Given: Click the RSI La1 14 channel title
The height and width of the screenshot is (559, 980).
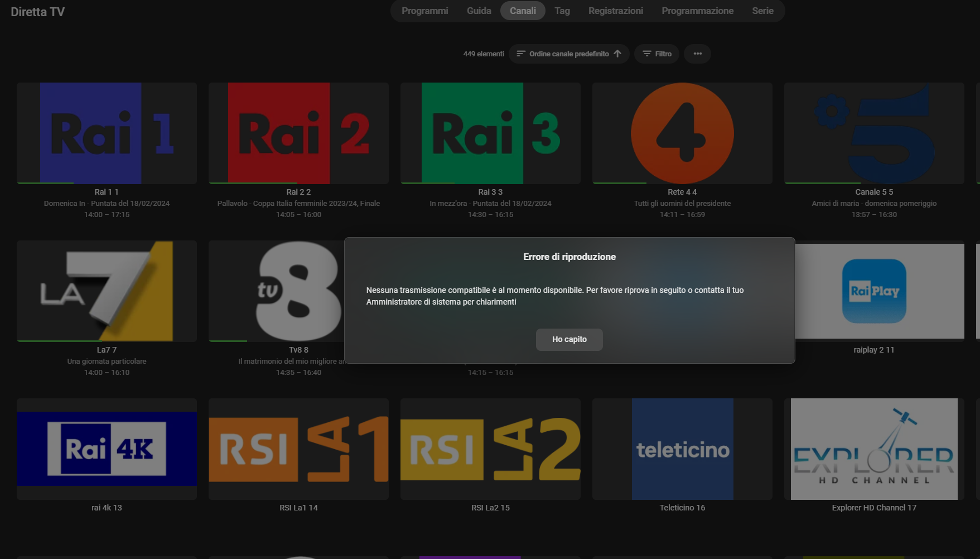Looking at the screenshot, I should click(298, 508).
